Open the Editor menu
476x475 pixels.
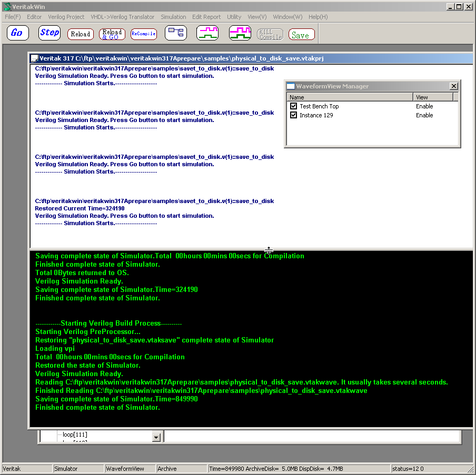[x=34, y=17]
